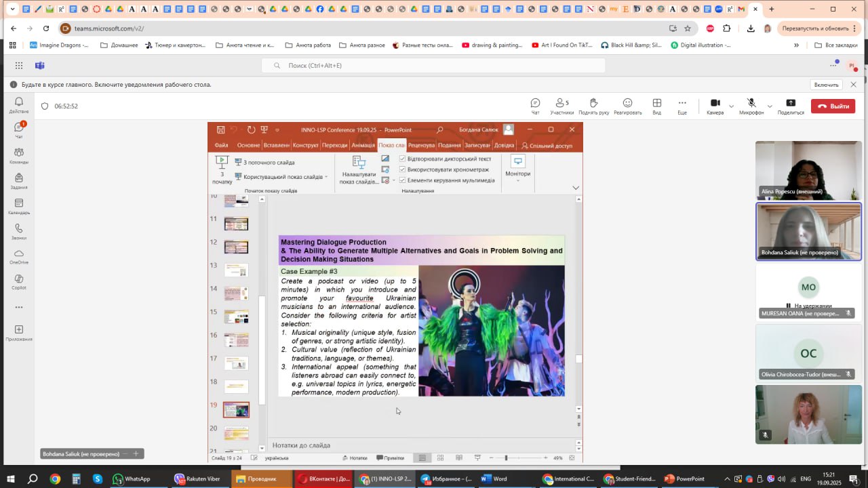This screenshot has height=488, width=868.
Task: Click the Teams search box
Action: (x=433, y=66)
